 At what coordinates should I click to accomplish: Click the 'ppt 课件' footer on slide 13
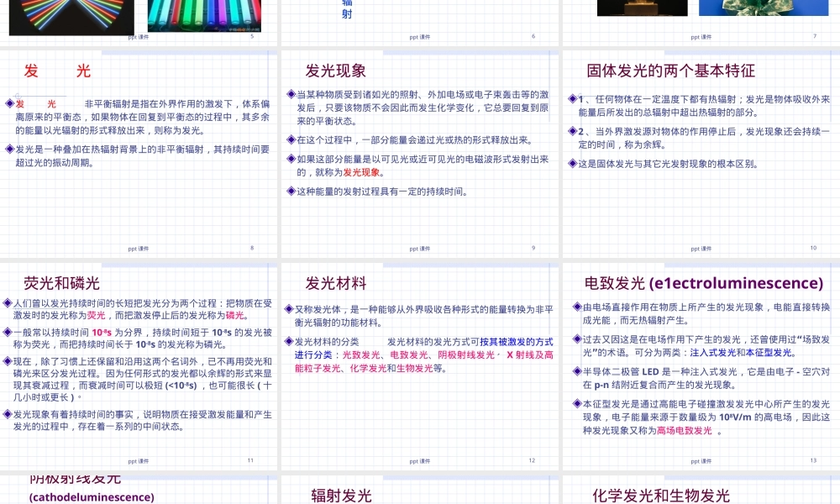(x=701, y=460)
